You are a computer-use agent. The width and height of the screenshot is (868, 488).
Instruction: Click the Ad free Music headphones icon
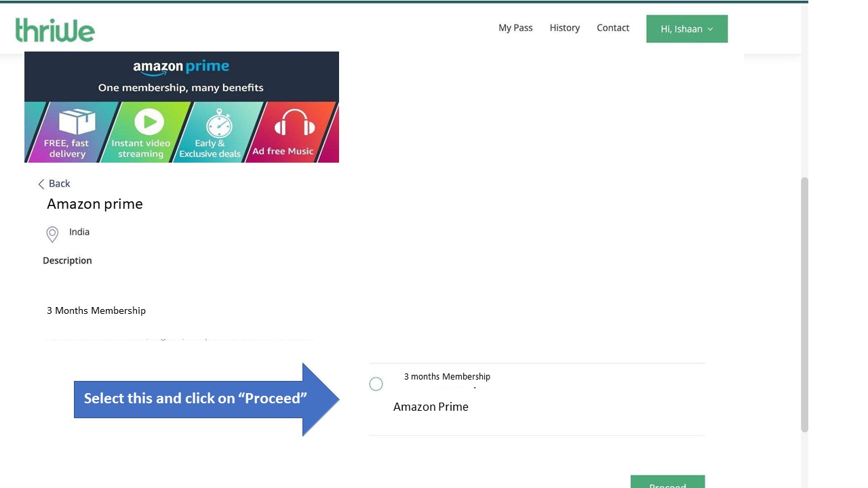coord(295,123)
